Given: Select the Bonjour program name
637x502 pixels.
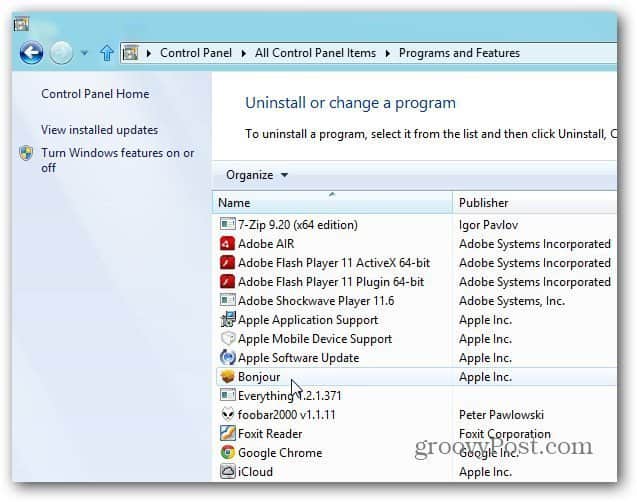Looking at the screenshot, I should pos(259,377).
